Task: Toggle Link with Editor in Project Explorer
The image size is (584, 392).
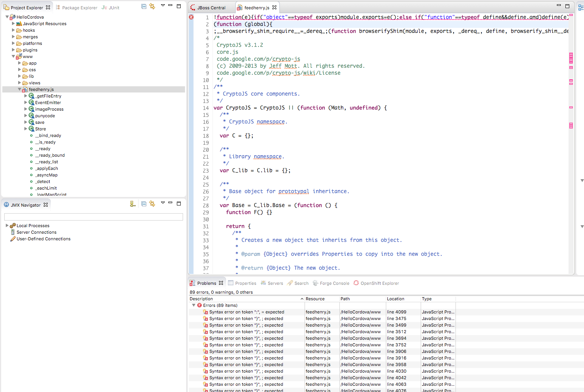Action: 152,7
